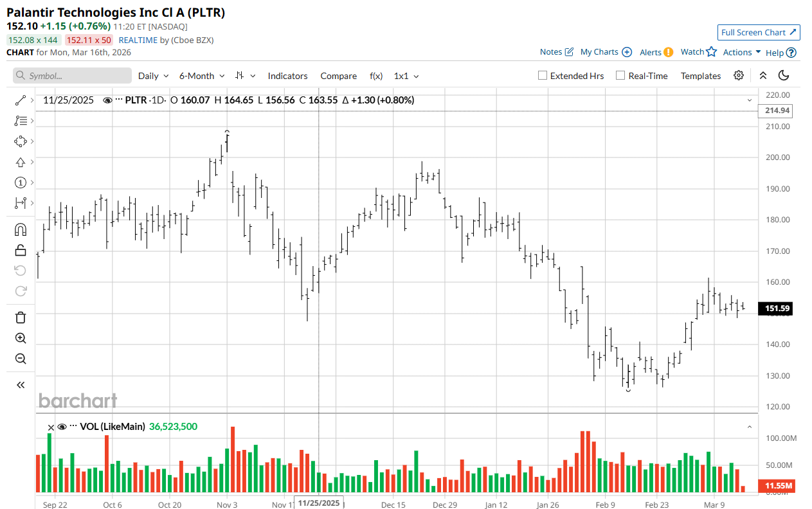Toggle PLTR series visibility eye icon

[x=107, y=100]
